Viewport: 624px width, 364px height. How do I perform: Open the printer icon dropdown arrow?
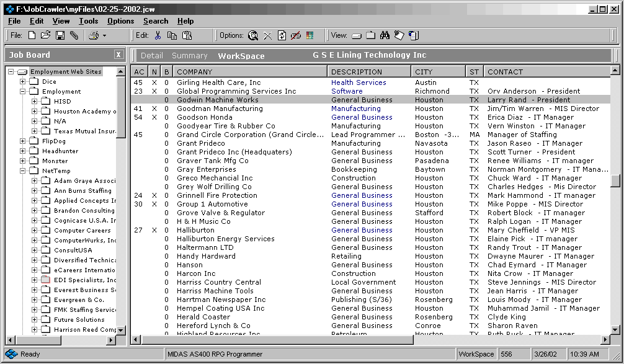104,35
